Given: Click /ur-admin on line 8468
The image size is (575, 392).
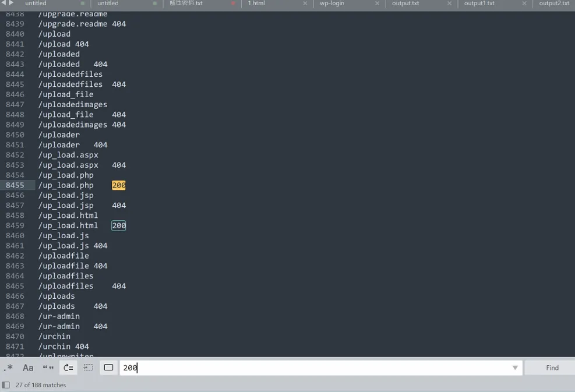Looking at the screenshot, I should pos(59,316).
